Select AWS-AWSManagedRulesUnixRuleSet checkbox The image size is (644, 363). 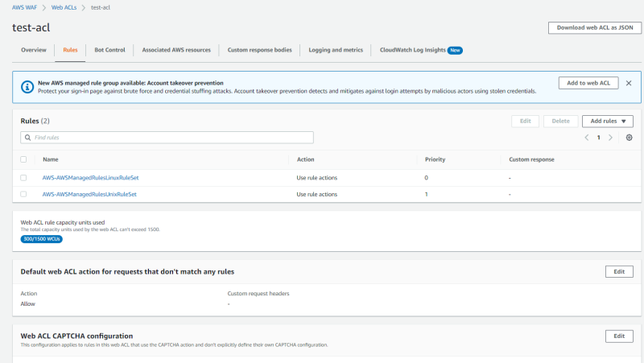[23, 194]
